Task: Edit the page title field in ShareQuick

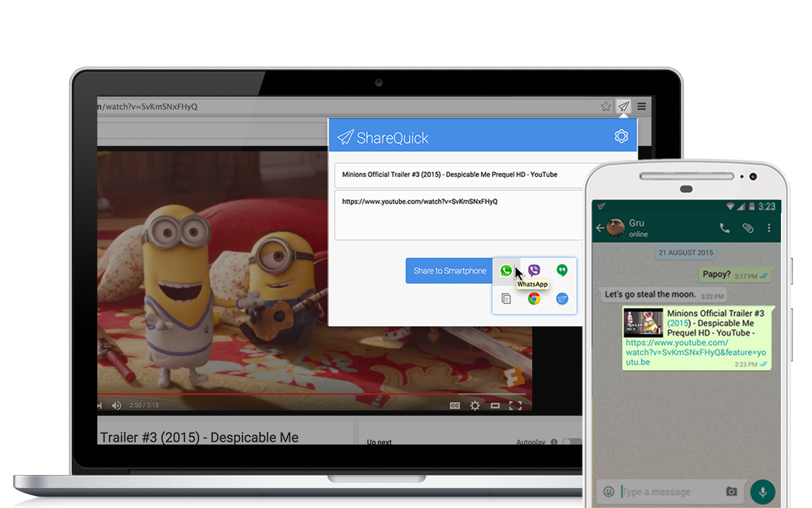Action: click(x=458, y=175)
